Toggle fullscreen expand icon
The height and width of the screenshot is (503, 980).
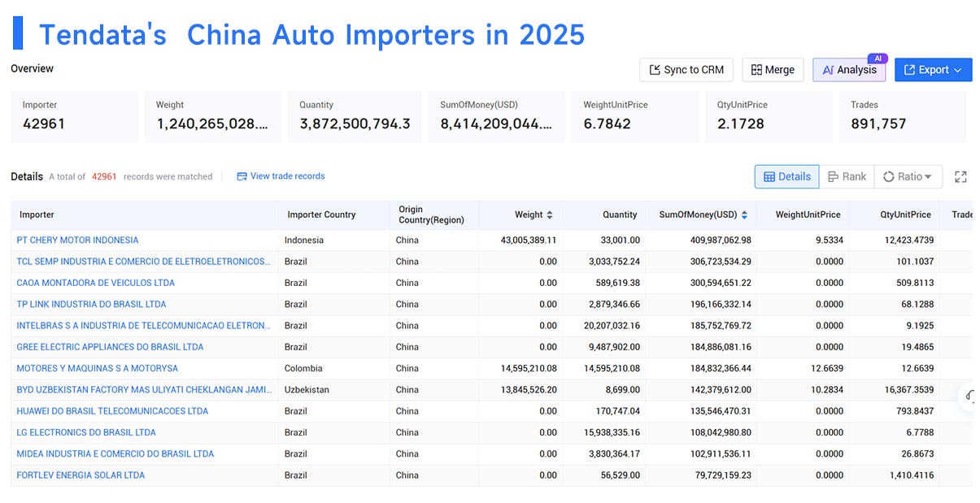point(960,176)
